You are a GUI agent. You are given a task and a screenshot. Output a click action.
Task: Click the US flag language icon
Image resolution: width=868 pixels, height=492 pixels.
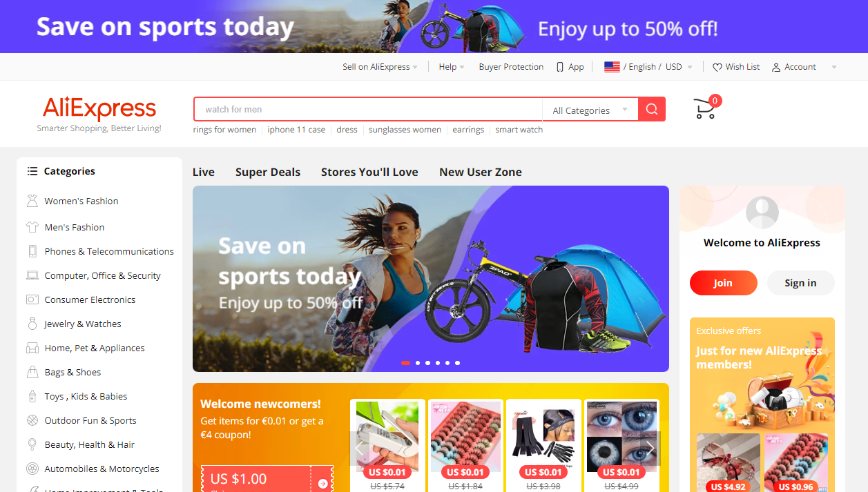click(612, 67)
